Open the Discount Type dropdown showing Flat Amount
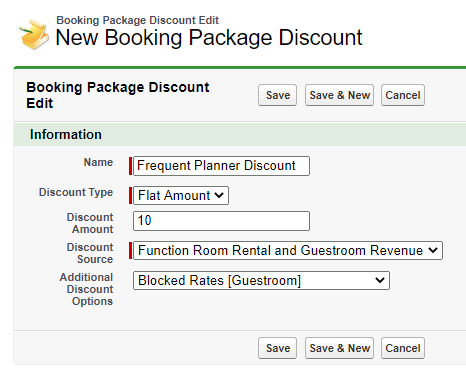The width and height of the screenshot is (466, 369). [x=181, y=195]
